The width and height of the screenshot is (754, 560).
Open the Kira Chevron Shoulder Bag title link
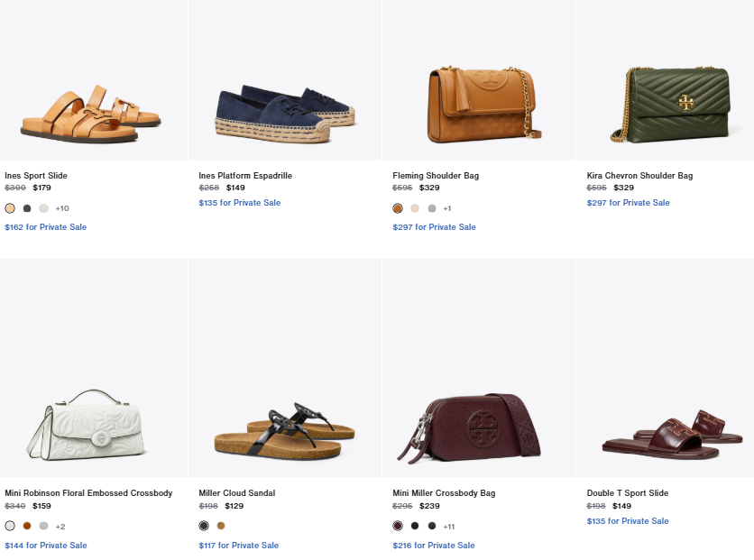[639, 176]
